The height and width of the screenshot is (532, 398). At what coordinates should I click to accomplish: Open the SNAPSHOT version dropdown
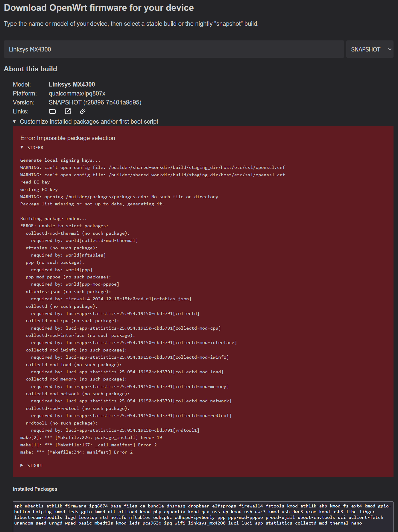point(370,49)
